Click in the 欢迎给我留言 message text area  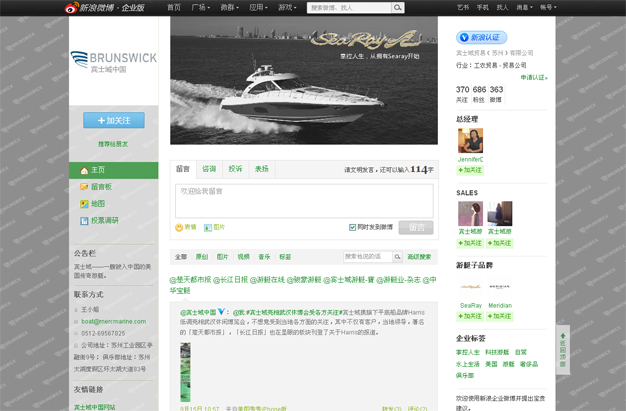[304, 201]
